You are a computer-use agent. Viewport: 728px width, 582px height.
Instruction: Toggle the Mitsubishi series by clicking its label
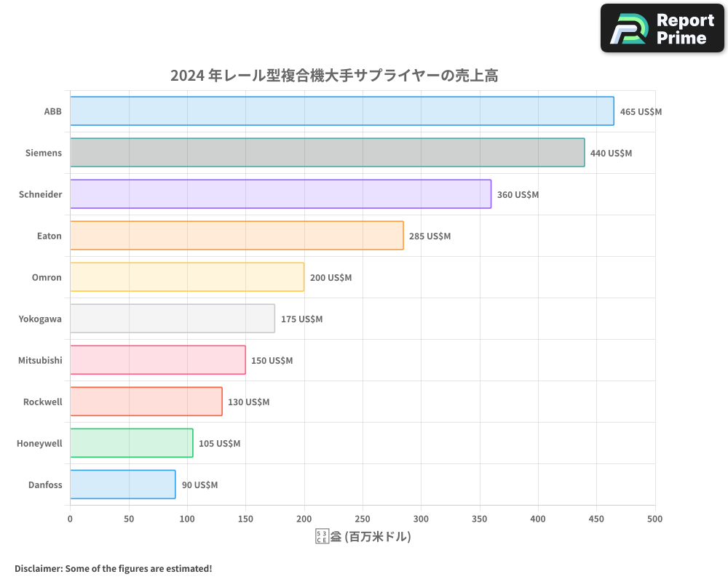(x=40, y=360)
